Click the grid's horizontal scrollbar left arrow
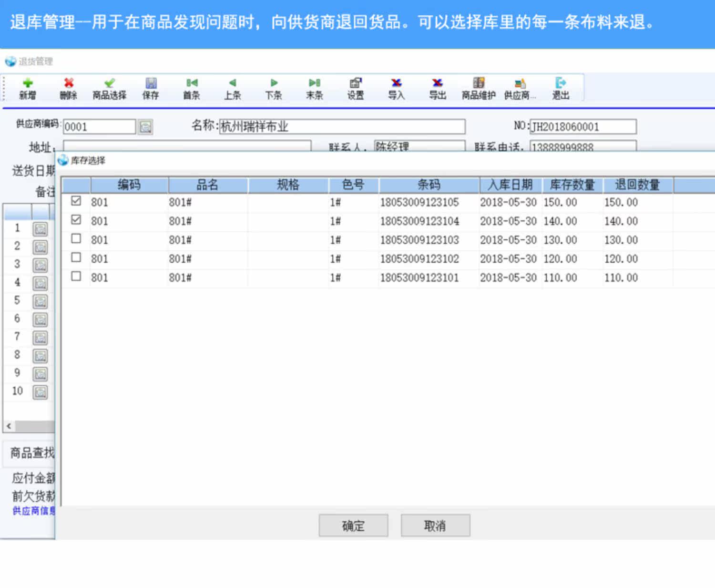Screen dimensions: 715x588 pyautogui.click(x=9, y=426)
